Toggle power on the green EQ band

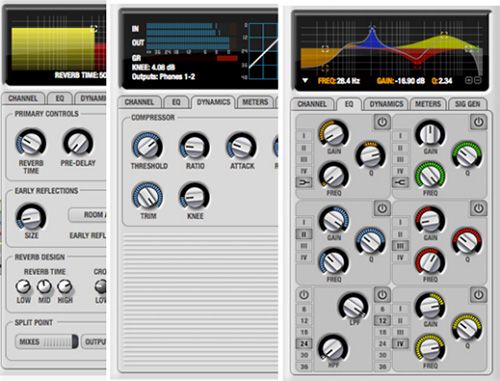click(479, 122)
